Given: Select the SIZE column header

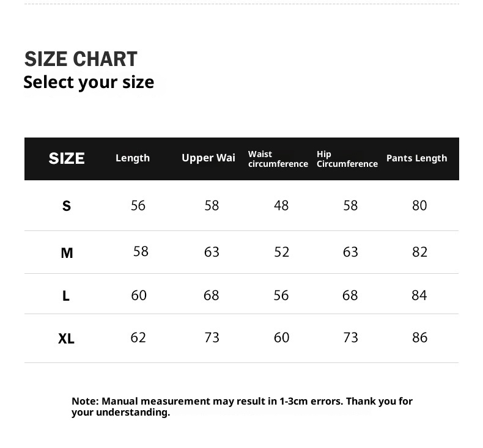Looking at the screenshot, I should (67, 158).
